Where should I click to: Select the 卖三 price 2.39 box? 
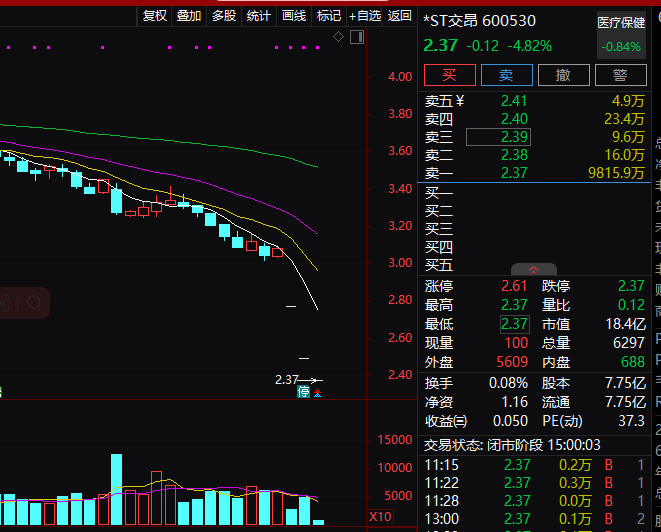pyautogui.click(x=498, y=137)
